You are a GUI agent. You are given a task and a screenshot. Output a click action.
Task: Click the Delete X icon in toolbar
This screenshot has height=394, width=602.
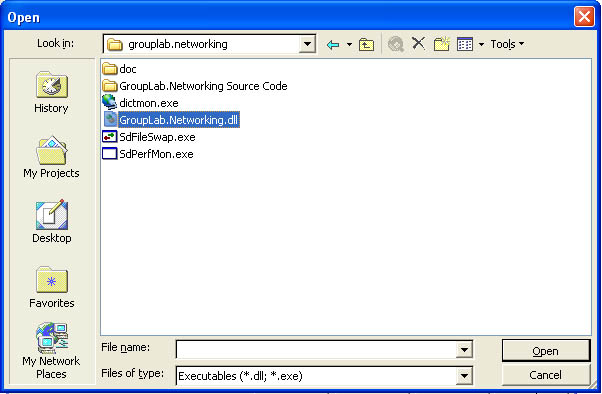click(x=418, y=43)
